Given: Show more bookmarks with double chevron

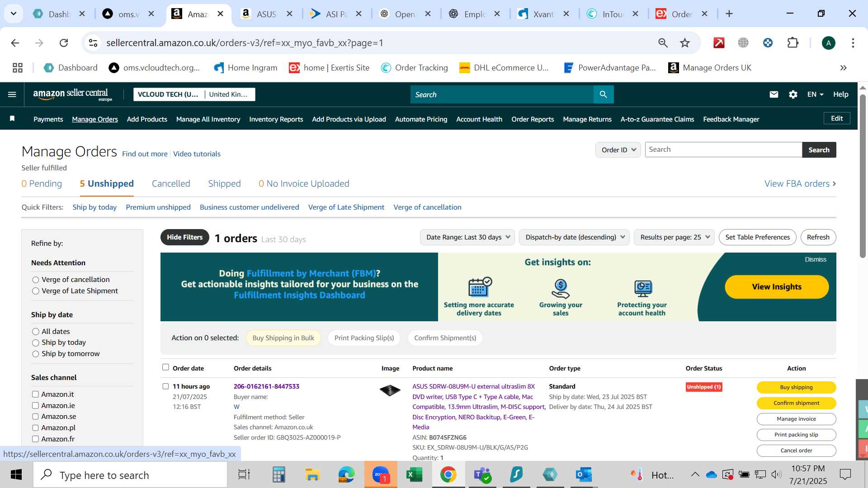Looking at the screenshot, I should [843, 68].
